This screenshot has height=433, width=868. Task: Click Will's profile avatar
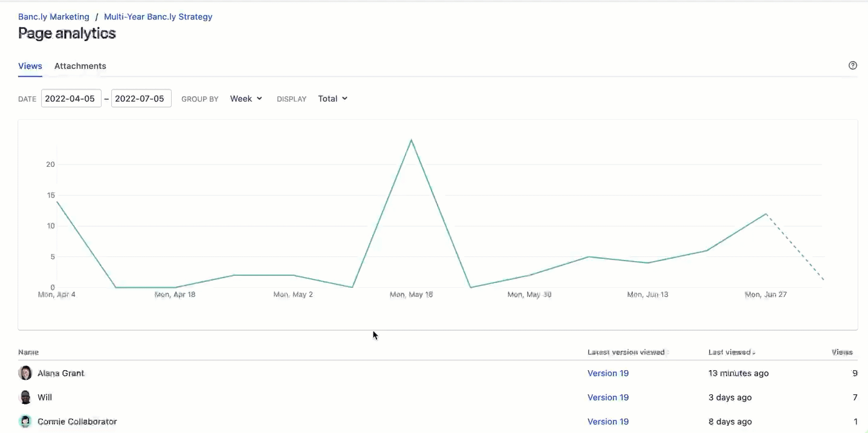pyautogui.click(x=25, y=397)
